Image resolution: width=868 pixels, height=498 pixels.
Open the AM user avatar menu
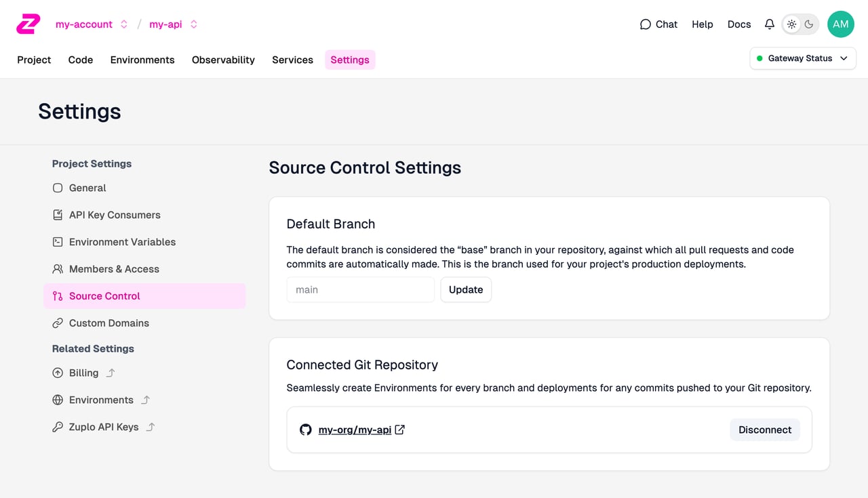(841, 24)
